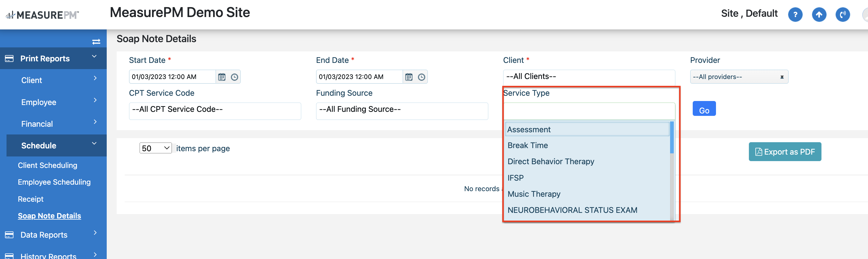
Task: Click Export as PDF
Action: pos(785,152)
